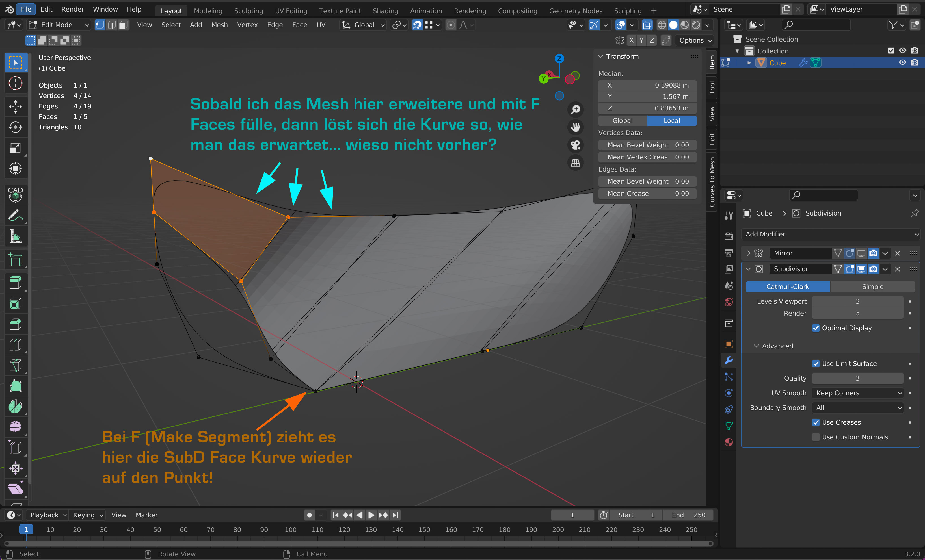Select the Rotate tool
Image resolution: width=925 pixels, height=560 pixels.
click(15, 127)
